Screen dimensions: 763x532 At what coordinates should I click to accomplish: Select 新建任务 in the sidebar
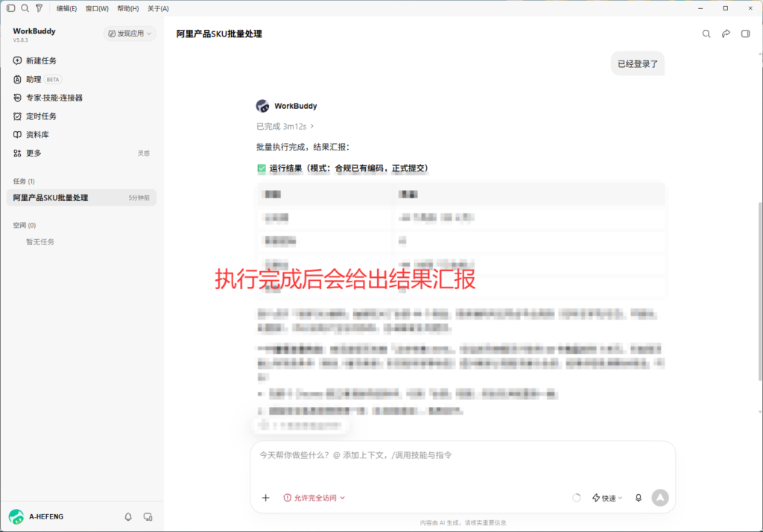click(41, 61)
